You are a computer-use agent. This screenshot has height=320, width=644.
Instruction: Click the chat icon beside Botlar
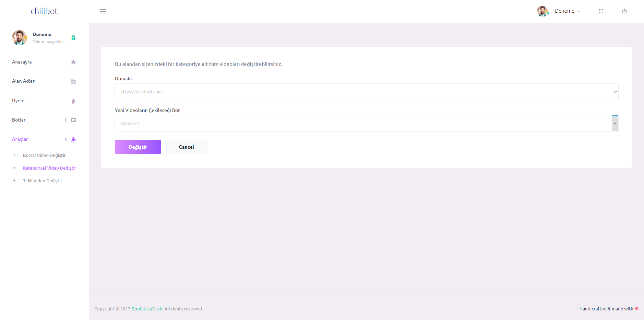click(73, 120)
